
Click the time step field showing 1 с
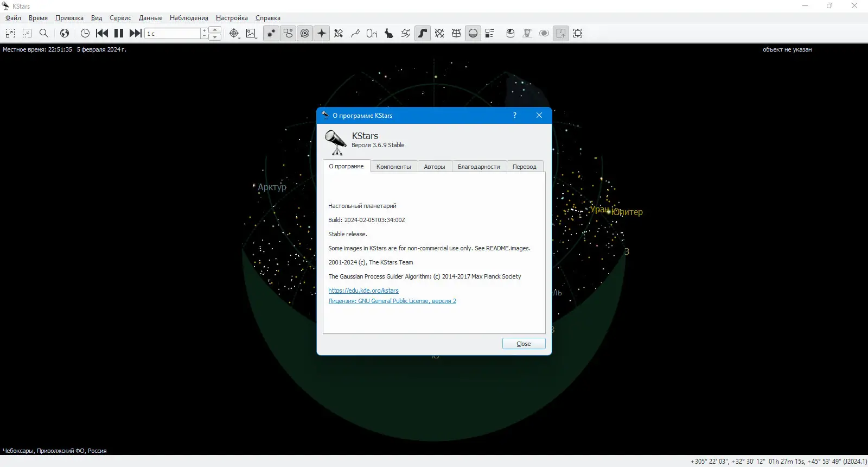tap(173, 34)
